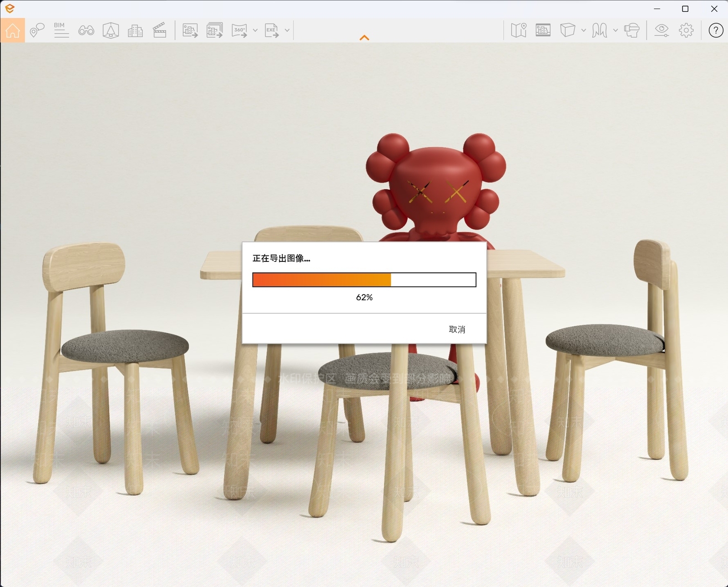The height and width of the screenshot is (587, 728).
Task: Click 取消 to cancel the export
Action: click(x=457, y=329)
